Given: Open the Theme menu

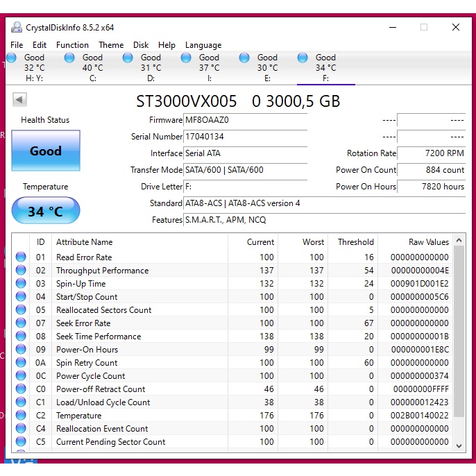Looking at the screenshot, I should pos(111,45).
